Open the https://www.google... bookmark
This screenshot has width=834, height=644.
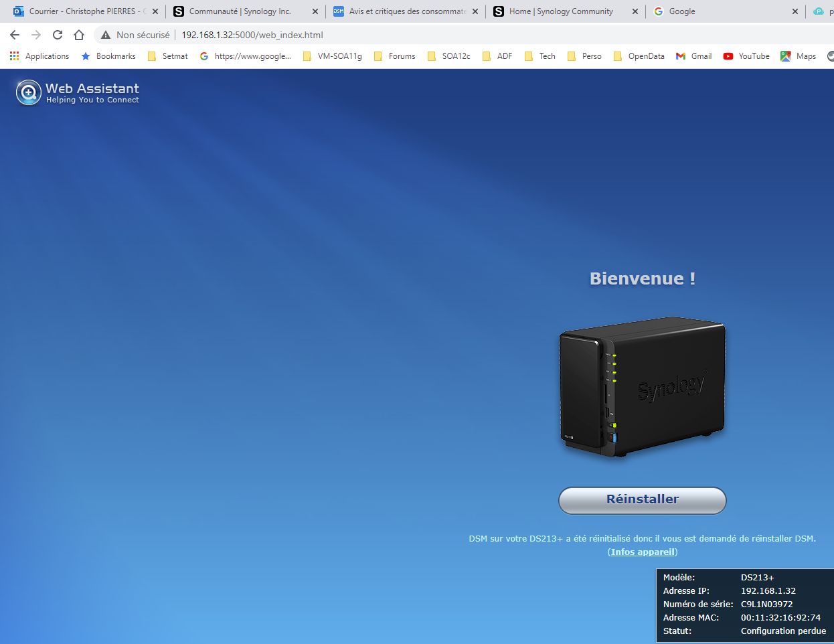(246, 56)
